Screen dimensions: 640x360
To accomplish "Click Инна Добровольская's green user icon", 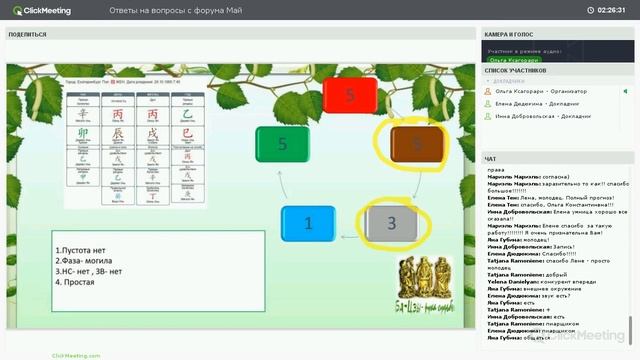I will pyautogui.click(x=488, y=116).
